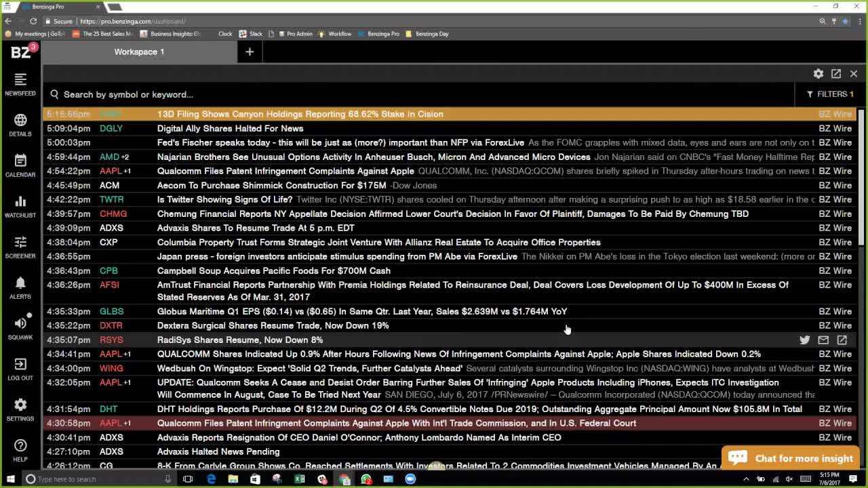Select the Benzinga Pro browser tab
Viewport: 868px width, 488px height.
[58, 7]
